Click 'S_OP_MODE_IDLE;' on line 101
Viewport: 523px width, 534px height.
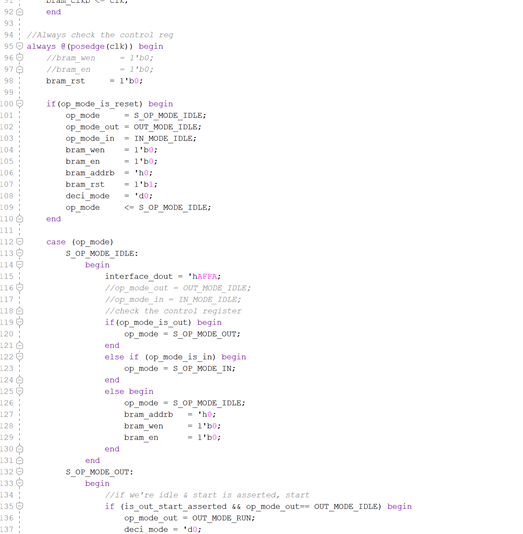tap(170, 115)
